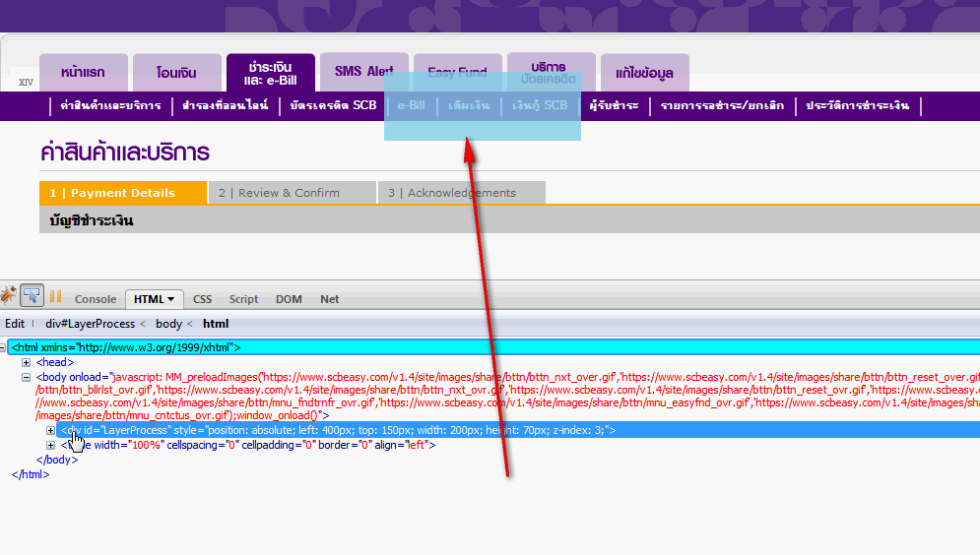Select the table cellspacing row
980x555 pixels.
point(248,445)
